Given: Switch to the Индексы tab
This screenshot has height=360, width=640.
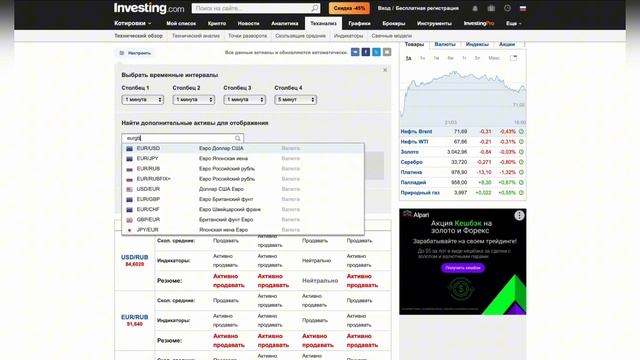Looking at the screenshot, I should point(477,44).
